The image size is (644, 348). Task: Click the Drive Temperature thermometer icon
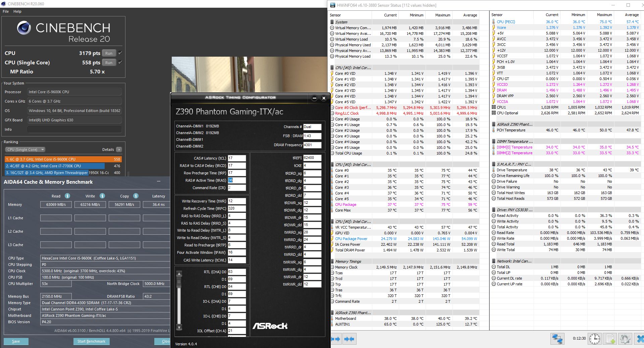tap(494, 170)
